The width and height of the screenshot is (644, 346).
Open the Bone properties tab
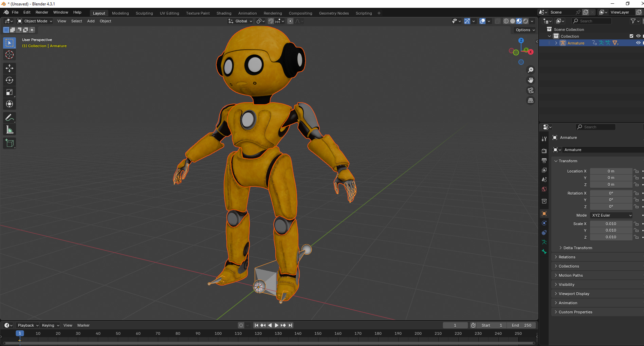pos(544,252)
